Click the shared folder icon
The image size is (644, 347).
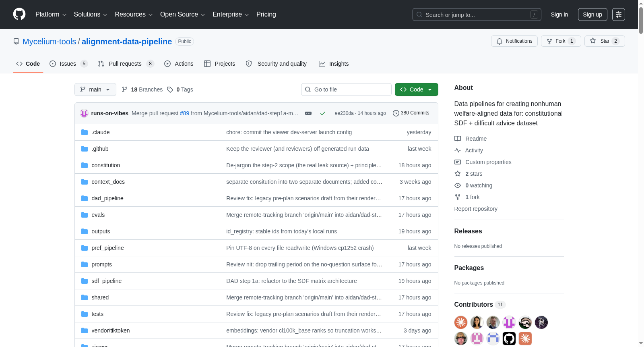[x=85, y=297]
